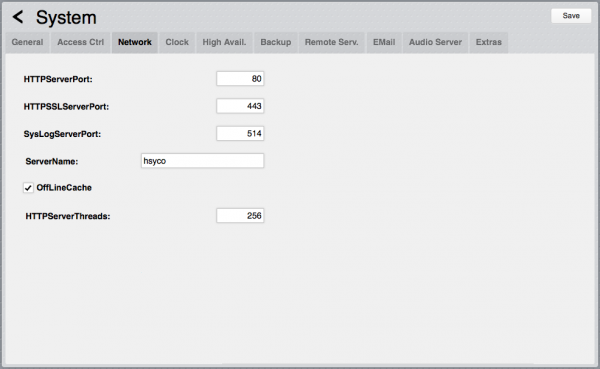This screenshot has height=369, width=600.
Task: Edit the HTTPServerThreads field
Action: click(240, 216)
